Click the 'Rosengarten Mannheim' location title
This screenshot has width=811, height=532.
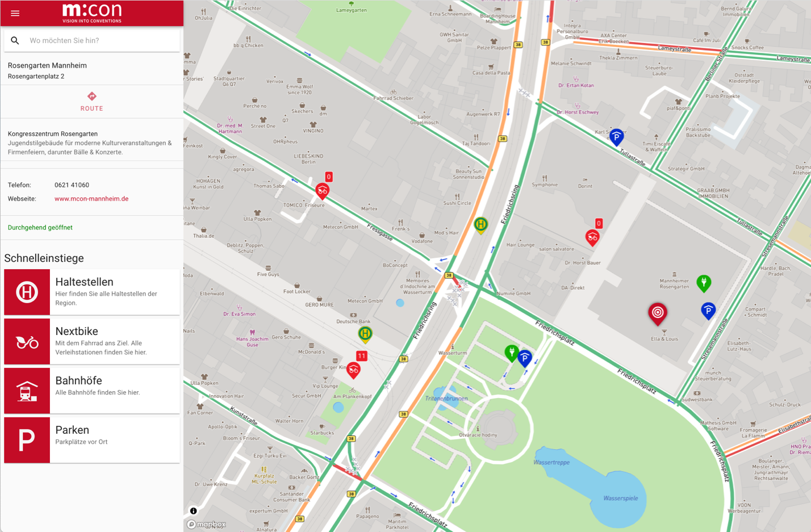coord(47,65)
